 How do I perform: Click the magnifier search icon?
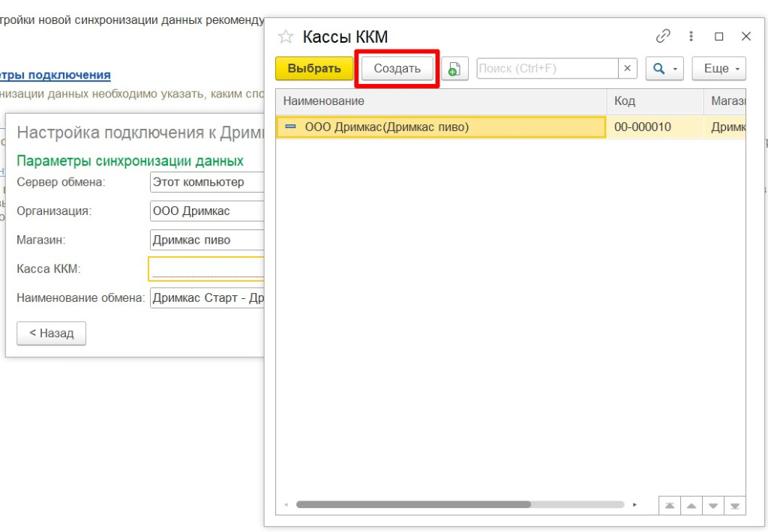point(658,68)
